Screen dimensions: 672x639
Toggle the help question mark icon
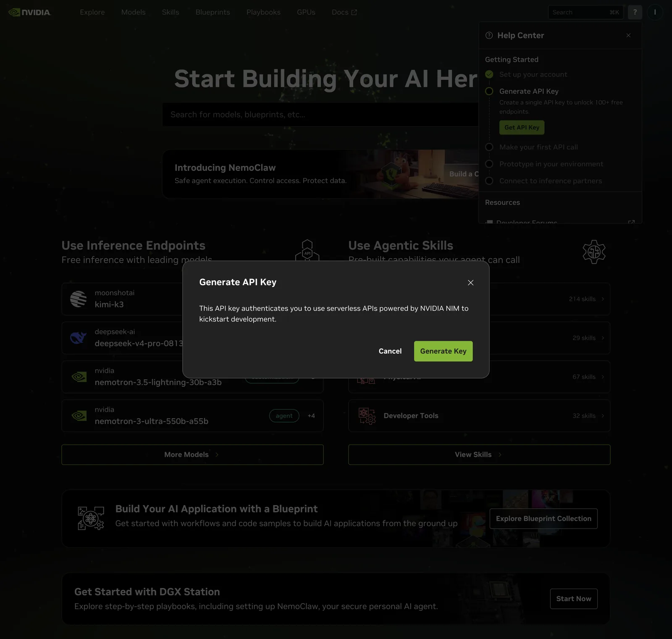tap(635, 12)
